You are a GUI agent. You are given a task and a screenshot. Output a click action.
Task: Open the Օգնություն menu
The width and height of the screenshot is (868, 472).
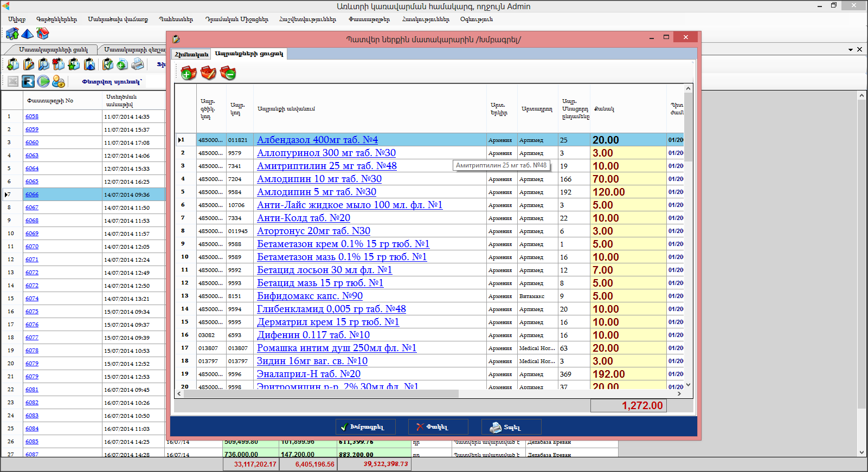pos(477,19)
